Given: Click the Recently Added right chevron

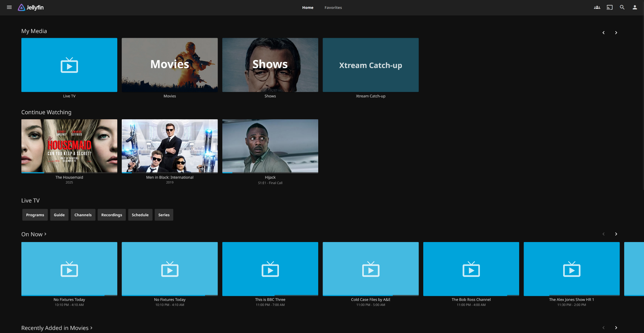Looking at the screenshot, I should 616,328.
